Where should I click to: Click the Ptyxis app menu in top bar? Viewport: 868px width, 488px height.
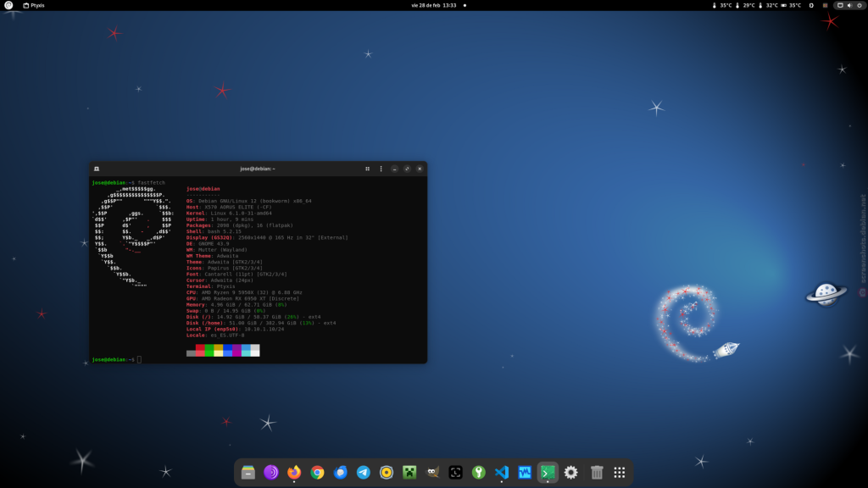(34, 5)
